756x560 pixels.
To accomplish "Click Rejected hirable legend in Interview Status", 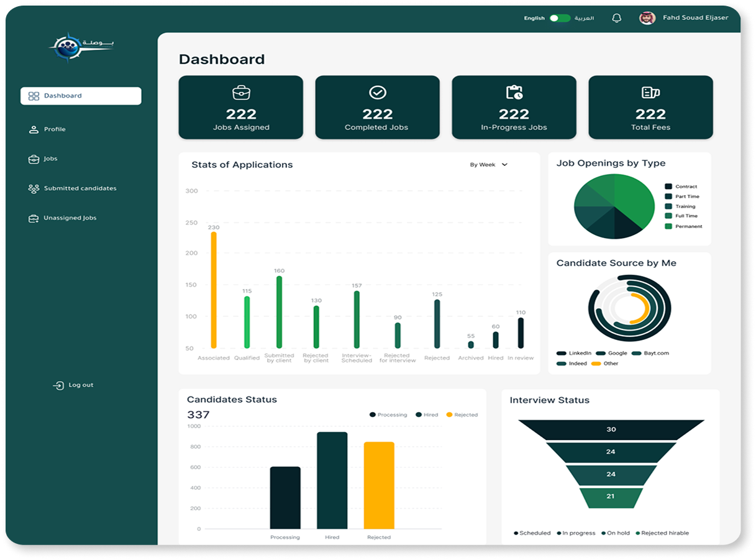I will pos(662,533).
